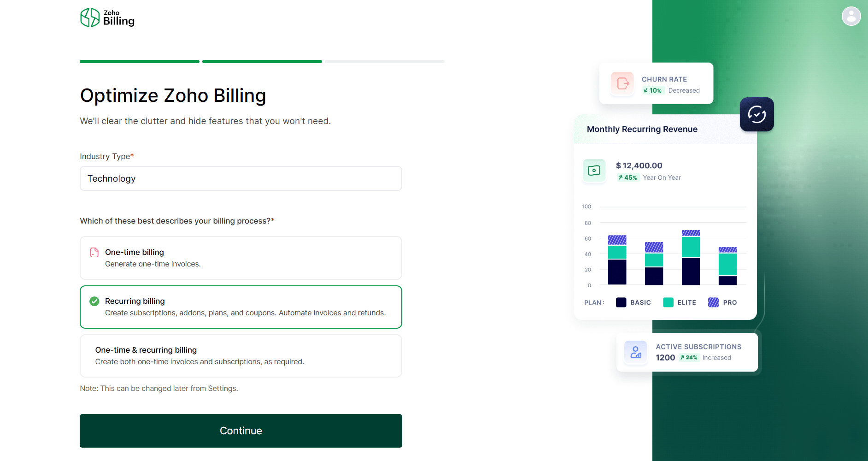Click the '24%' increased badge
The width and height of the screenshot is (868, 461).
point(689,358)
